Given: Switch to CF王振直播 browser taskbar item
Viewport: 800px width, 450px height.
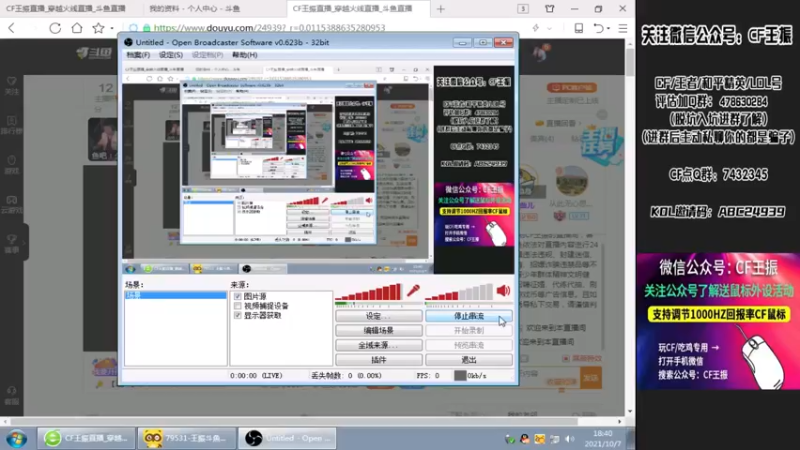Looking at the screenshot, I should [86, 438].
